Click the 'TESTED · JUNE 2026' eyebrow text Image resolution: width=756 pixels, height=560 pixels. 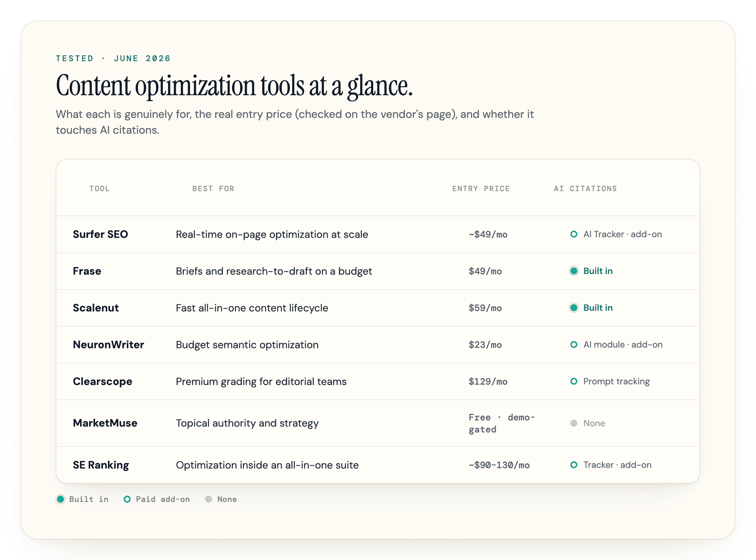coord(113,58)
